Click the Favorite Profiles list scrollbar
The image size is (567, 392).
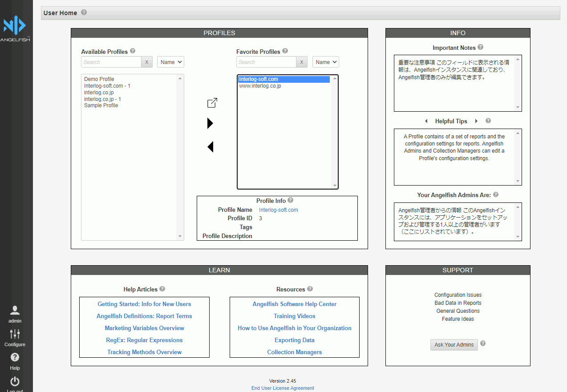tap(335, 132)
